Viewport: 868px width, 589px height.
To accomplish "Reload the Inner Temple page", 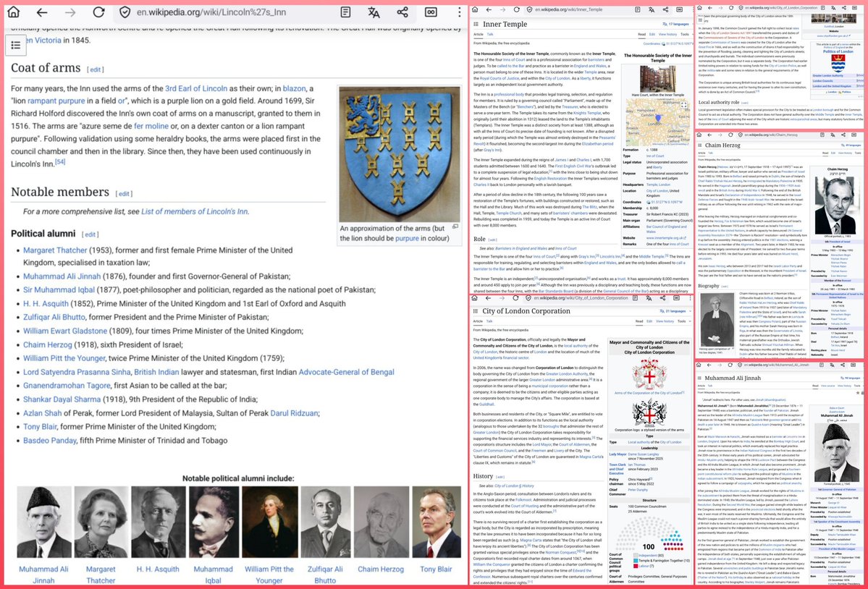I will (x=516, y=10).
